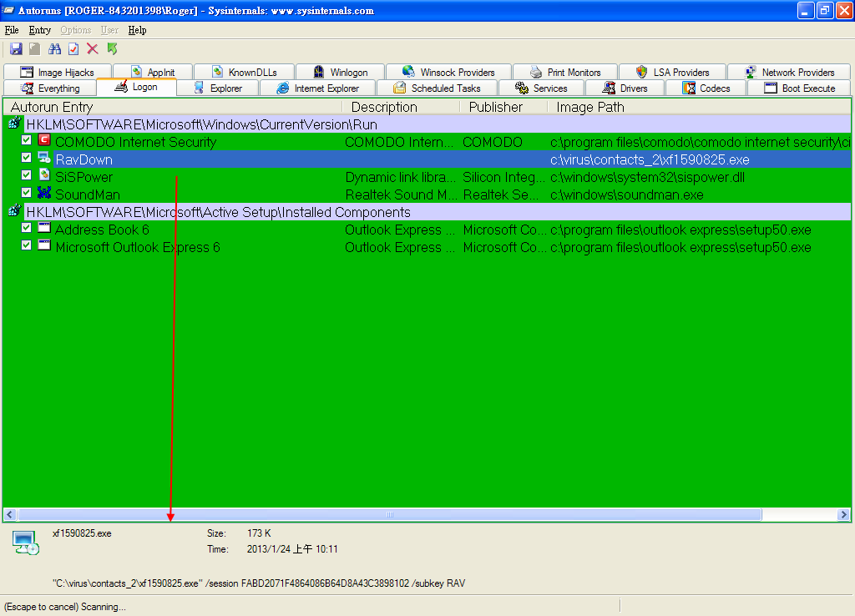Open the Winsock Providers tab
The height and width of the screenshot is (616, 855).
tap(448, 72)
